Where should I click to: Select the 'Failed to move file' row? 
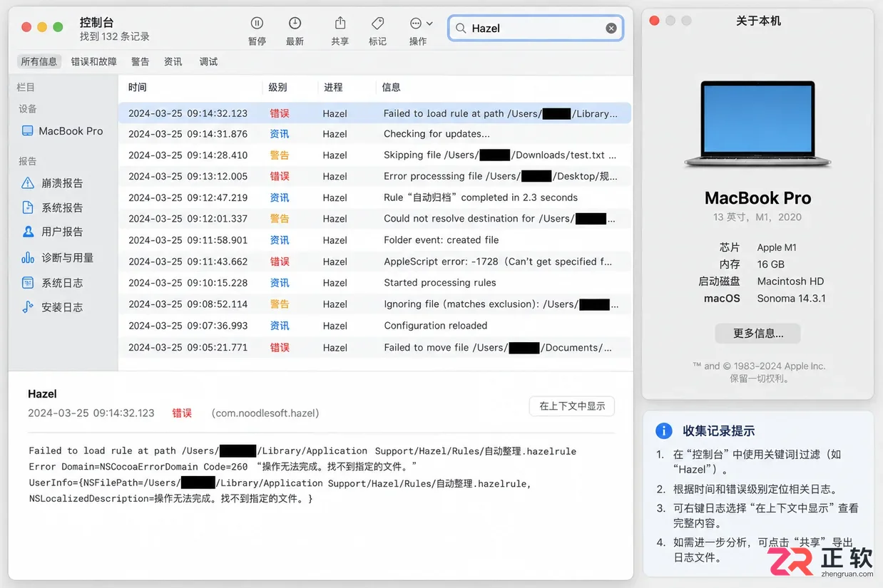click(374, 348)
